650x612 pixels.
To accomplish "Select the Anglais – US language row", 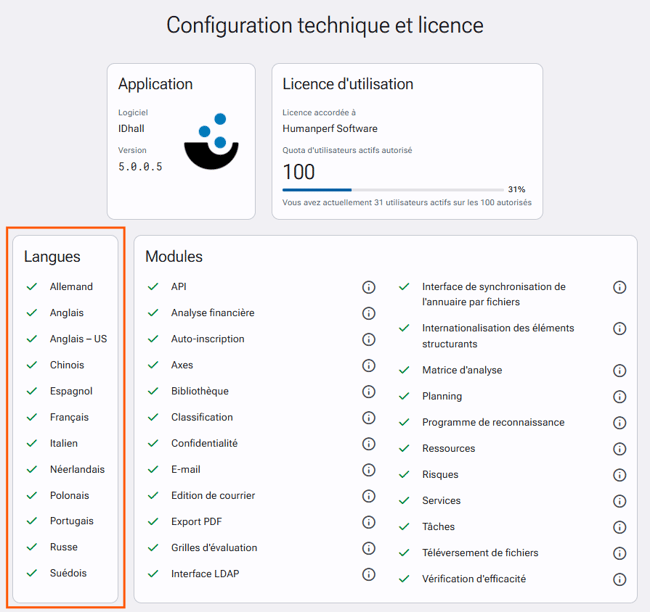I will 66,339.
